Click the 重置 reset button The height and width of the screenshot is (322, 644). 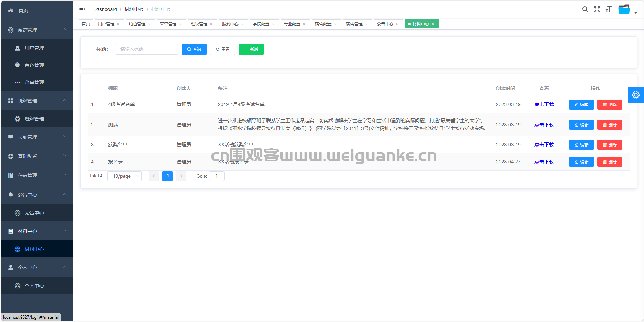(222, 49)
